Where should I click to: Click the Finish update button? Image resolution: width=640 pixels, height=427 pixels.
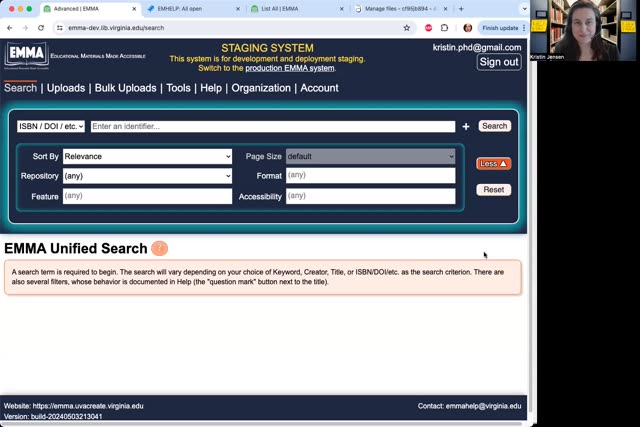point(500,28)
